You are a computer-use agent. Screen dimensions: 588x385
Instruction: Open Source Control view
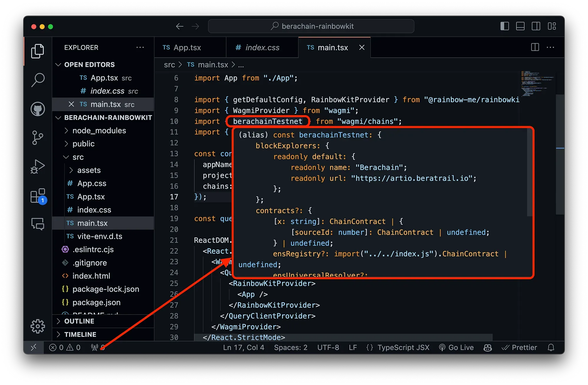tap(38, 138)
